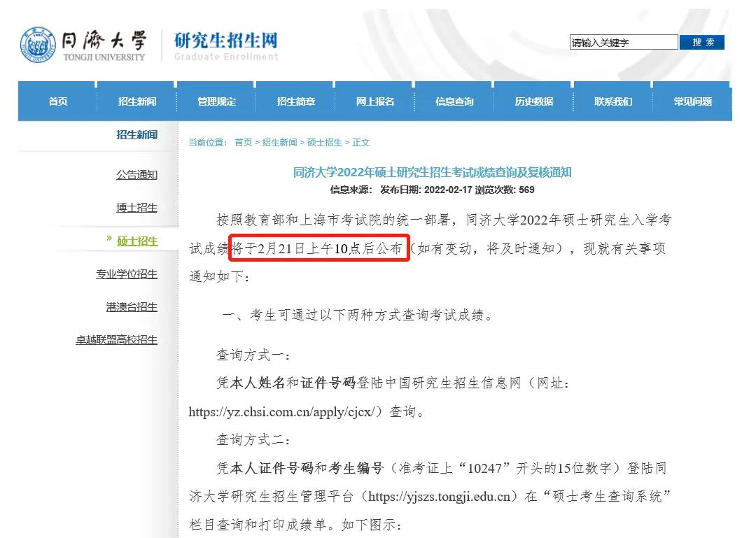Click the keyword search input field
This screenshot has height=538, width=756.
pos(623,42)
